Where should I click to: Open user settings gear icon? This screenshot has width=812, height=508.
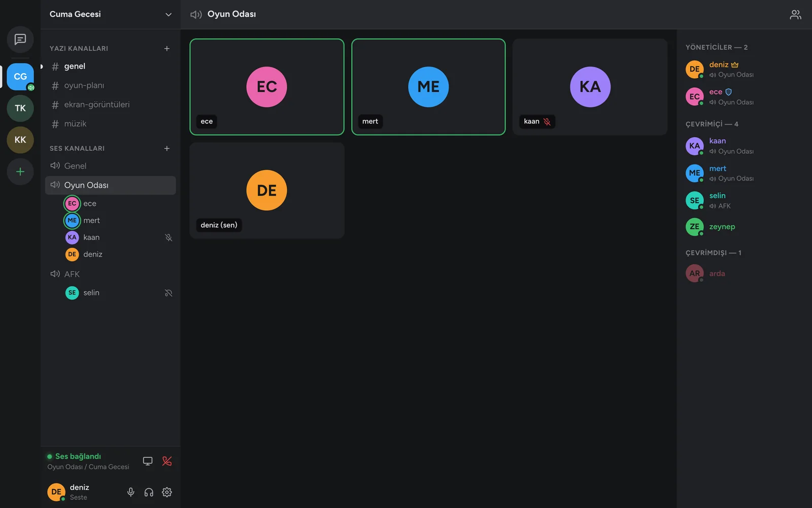click(167, 492)
